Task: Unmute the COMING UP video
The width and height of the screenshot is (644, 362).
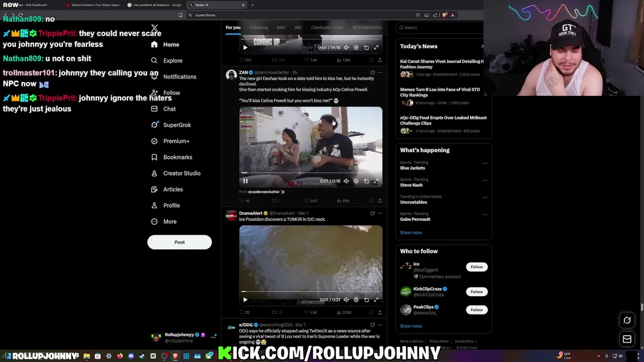Action: [x=346, y=47]
